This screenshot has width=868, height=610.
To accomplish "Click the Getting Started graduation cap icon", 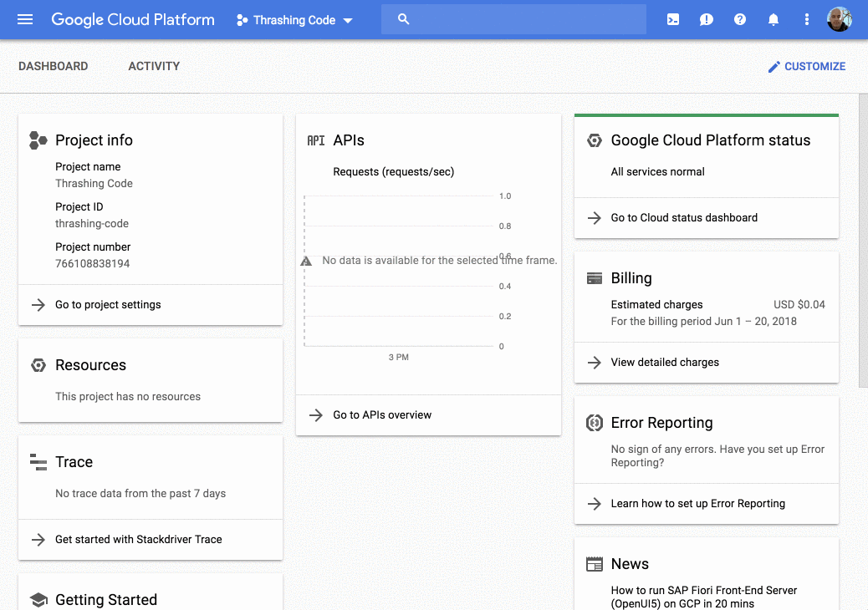I will [38, 599].
